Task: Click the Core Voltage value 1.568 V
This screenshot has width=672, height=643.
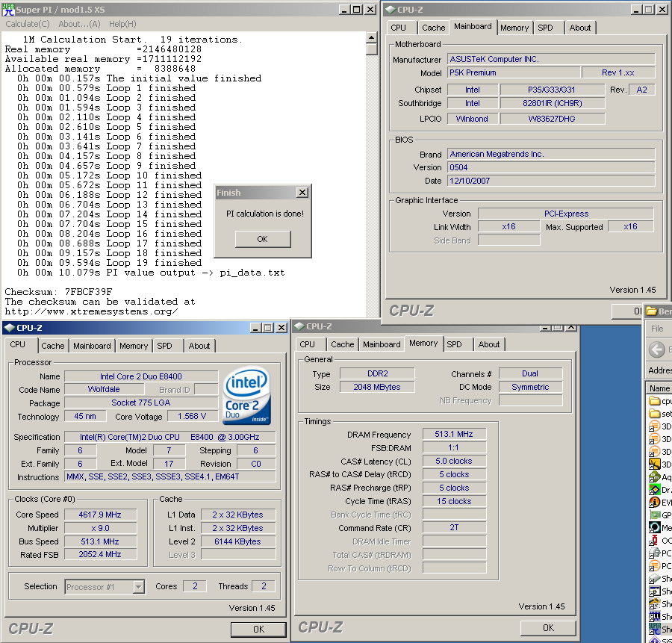Action: click(x=192, y=416)
